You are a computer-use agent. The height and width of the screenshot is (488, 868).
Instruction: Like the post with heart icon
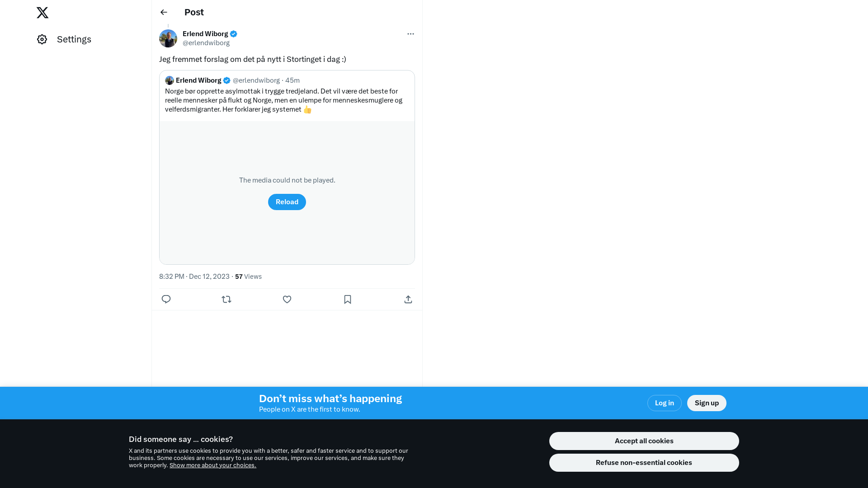pos(287,299)
